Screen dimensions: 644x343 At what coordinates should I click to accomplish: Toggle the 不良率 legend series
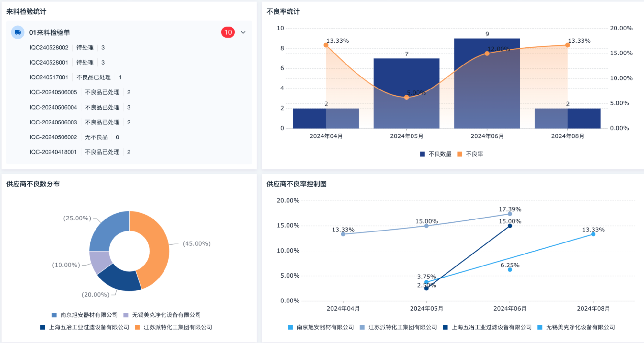470,154
